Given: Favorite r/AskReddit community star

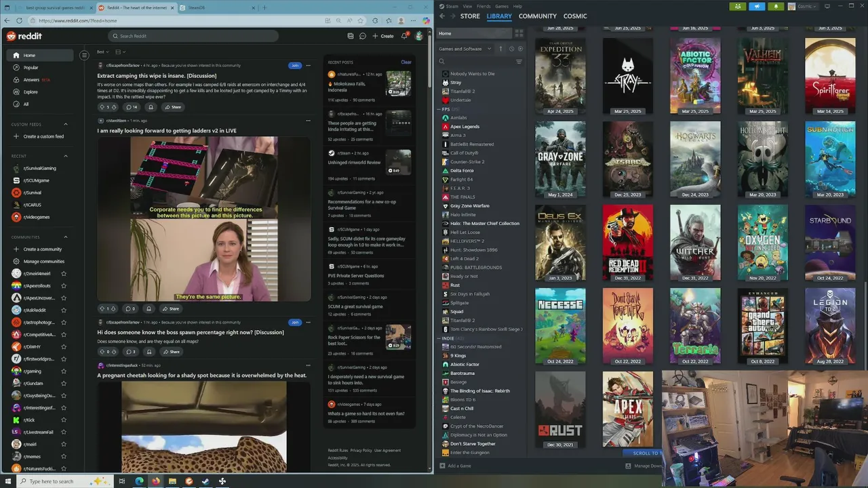Looking at the screenshot, I should click(64, 310).
